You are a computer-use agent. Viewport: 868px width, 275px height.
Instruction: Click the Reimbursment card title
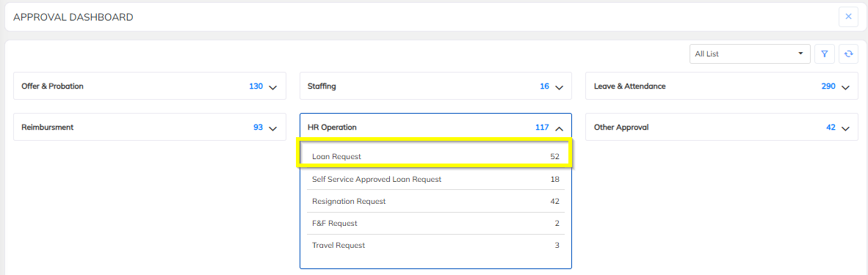click(x=48, y=128)
